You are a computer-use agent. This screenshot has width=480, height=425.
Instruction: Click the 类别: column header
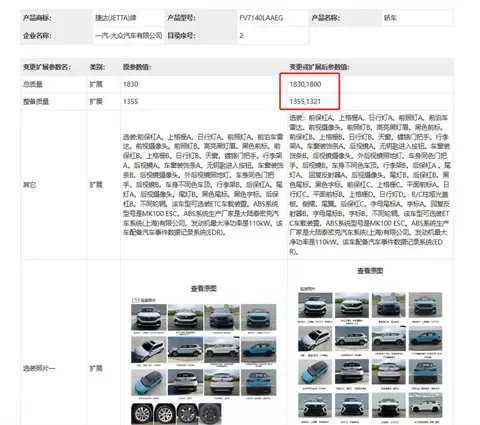click(97, 67)
